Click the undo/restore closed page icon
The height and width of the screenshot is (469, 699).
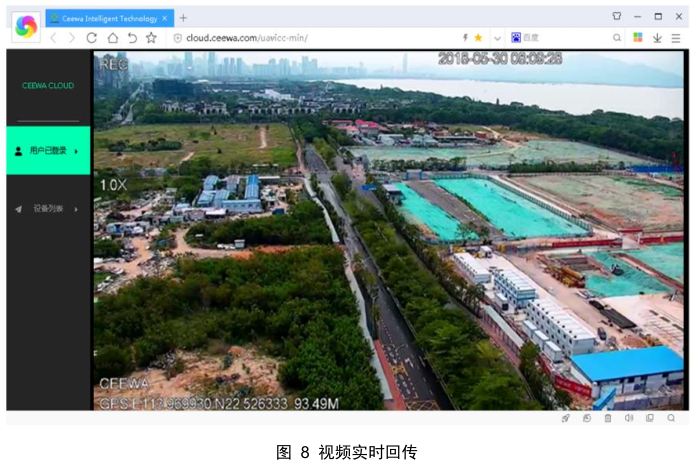[x=131, y=38]
